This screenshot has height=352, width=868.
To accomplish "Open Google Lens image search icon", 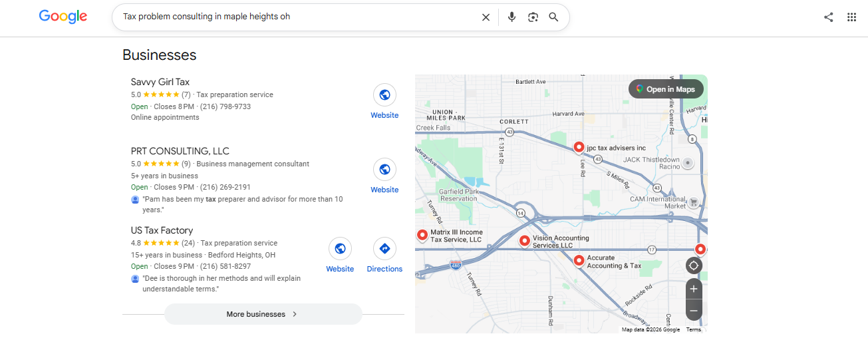I will click(533, 17).
